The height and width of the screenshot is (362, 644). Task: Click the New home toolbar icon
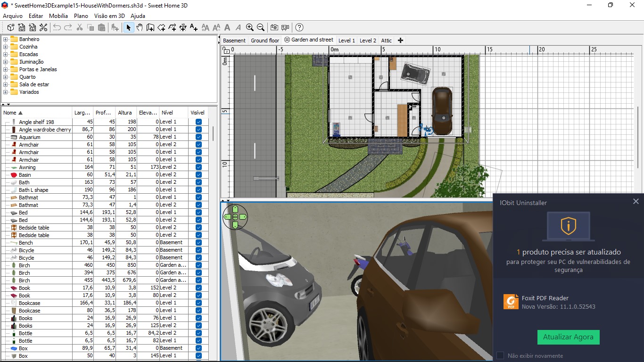[x=10, y=28]
